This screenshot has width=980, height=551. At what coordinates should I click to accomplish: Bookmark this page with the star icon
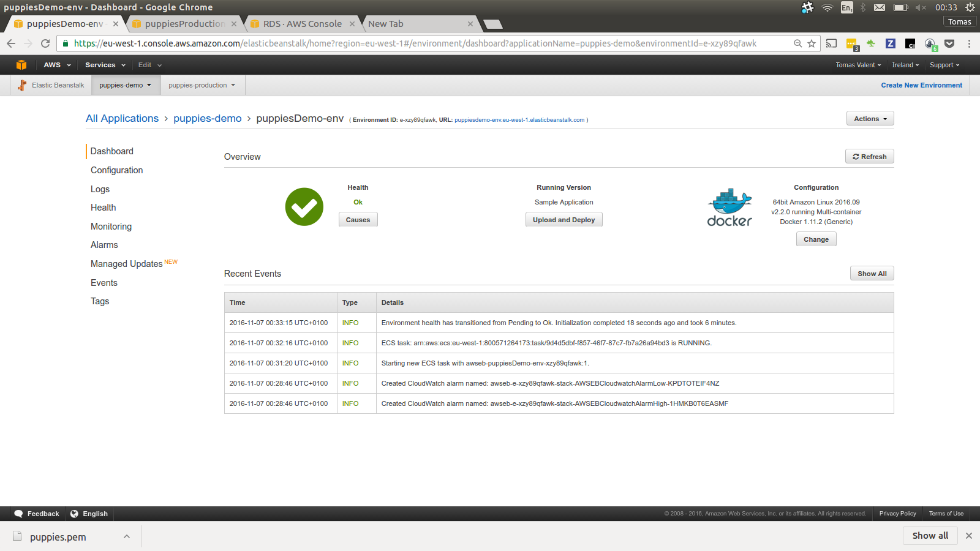[812, 43]
